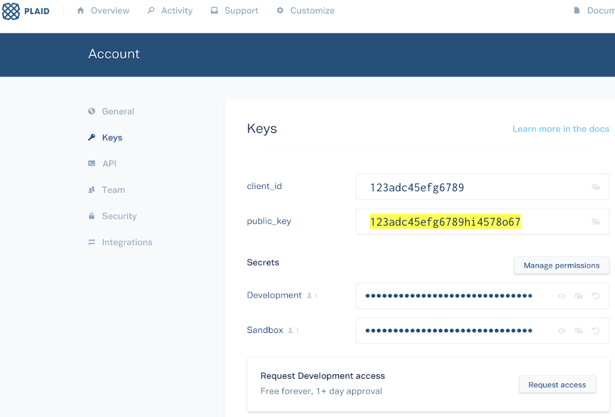The image size is (615, 417).
Task: Click the Security lock icon
Action: (x=92, y=216)
